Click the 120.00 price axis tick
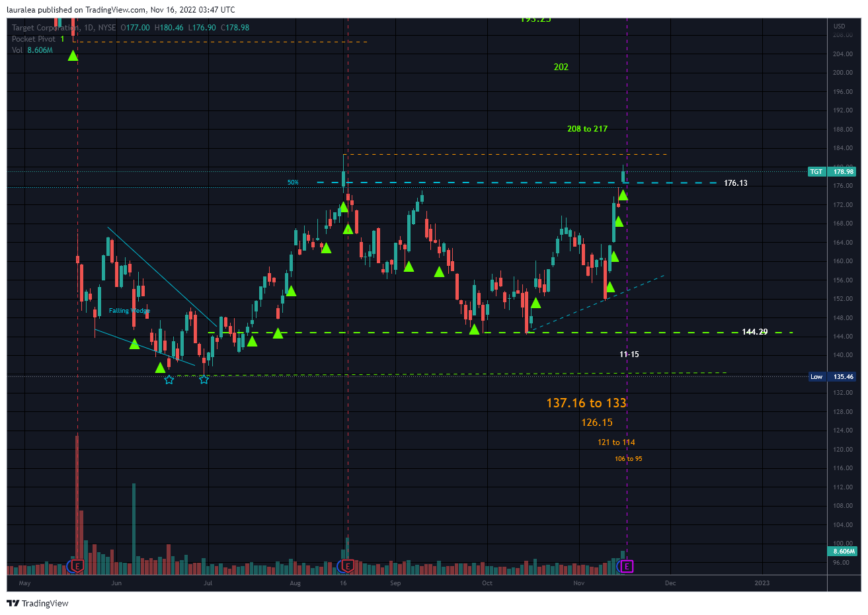Viewport: 868px width, 615px height. pyautogui.click(x=843, y=450)
